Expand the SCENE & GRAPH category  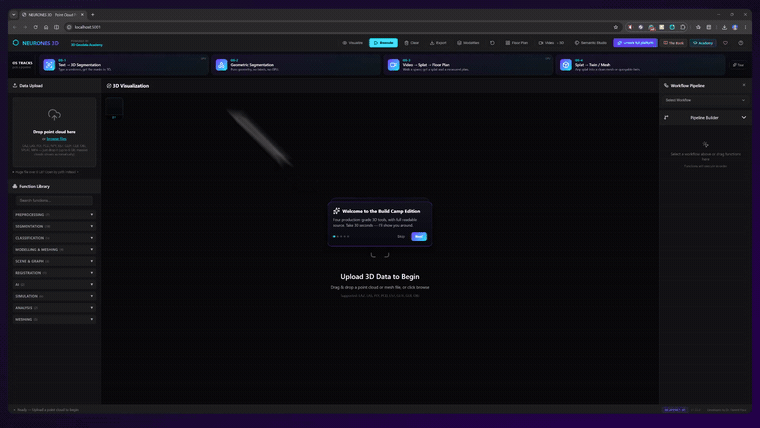click(x=54, y=261)
